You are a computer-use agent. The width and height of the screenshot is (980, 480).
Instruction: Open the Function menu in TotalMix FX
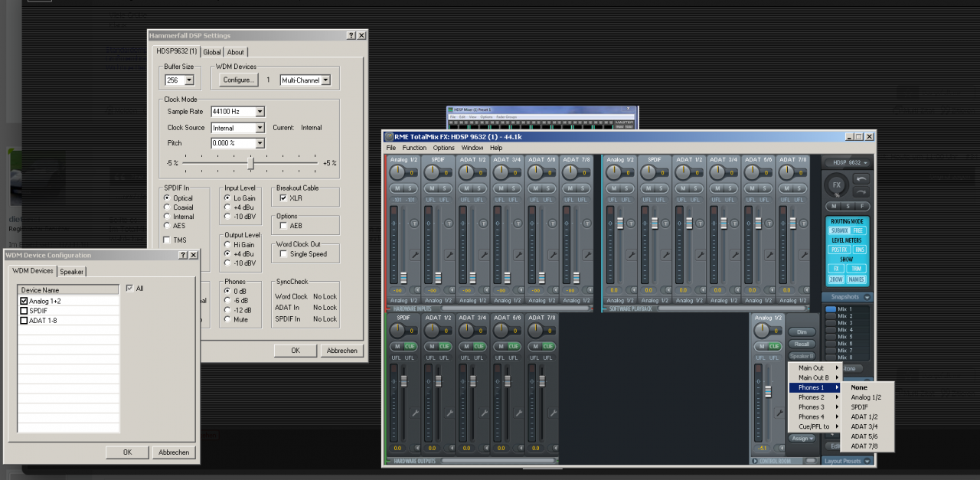point(414,148)
